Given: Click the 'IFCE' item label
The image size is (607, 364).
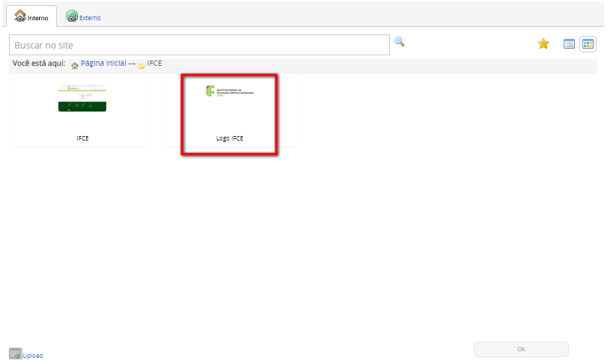Looking at the screenshot, I should (x=82, y=138).
